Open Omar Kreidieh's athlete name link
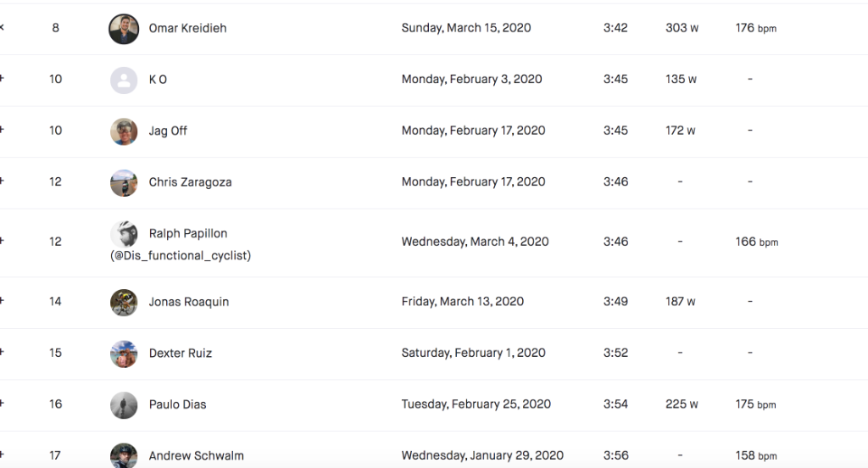This screenshot has height=468, width=868. tap(187, 28)
